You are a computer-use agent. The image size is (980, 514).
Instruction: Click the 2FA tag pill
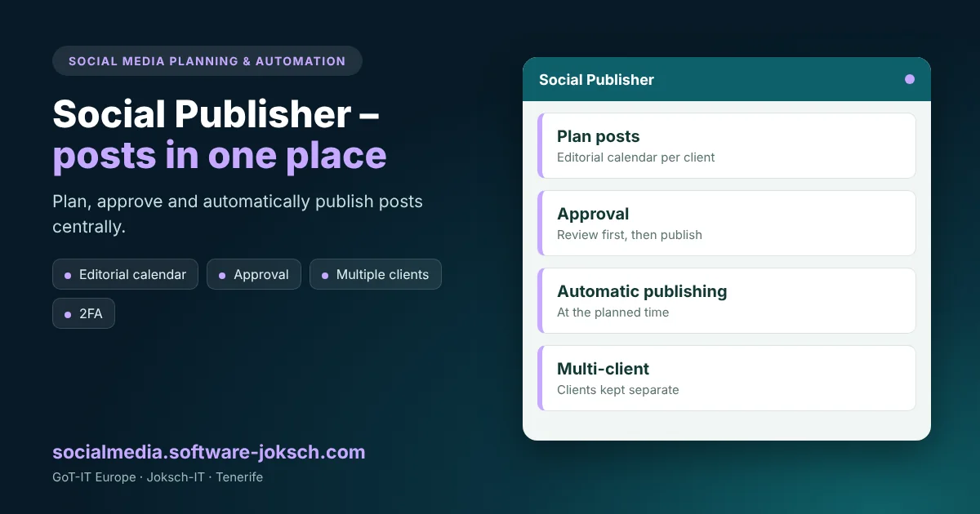pyautogui.click(x=83, y=313)
